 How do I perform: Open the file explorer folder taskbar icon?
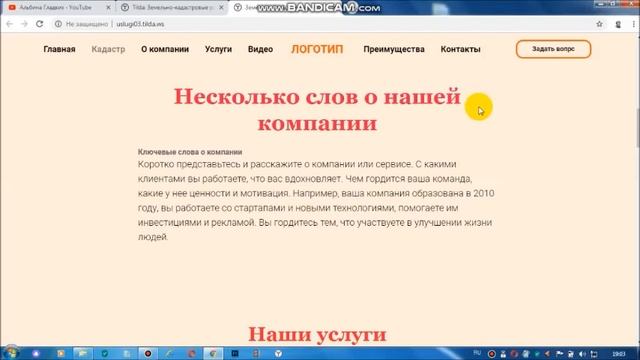coord(82,353)
